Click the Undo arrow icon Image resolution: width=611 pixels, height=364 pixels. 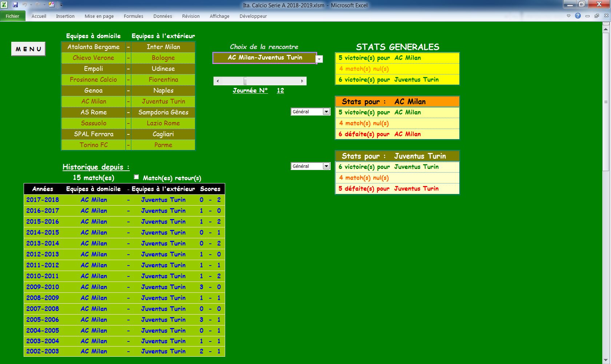(25, 5)
